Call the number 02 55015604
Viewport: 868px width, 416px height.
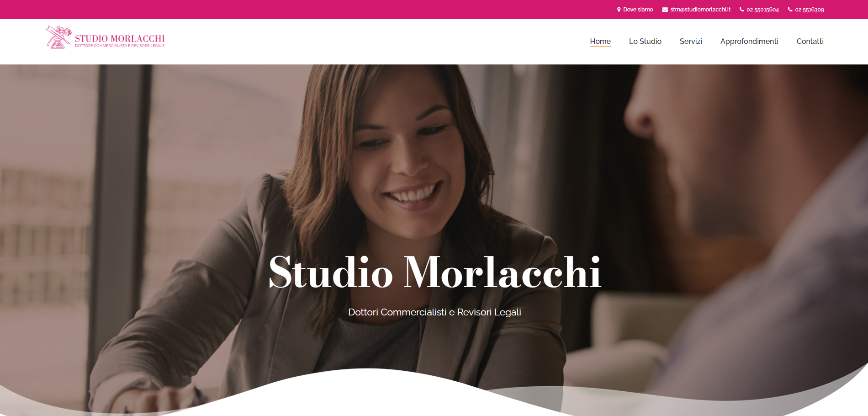tap(762, 10)
